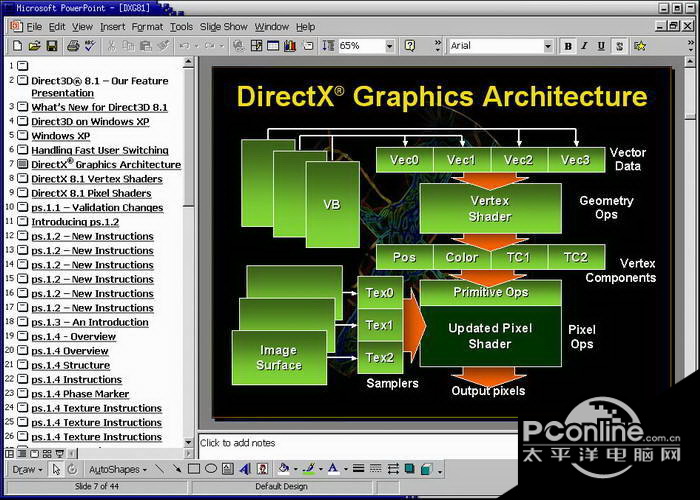The image size is (700, 500).
Task: Select outline item 'What's New for Direct3D 8.1'
Action: pos(99,107)
